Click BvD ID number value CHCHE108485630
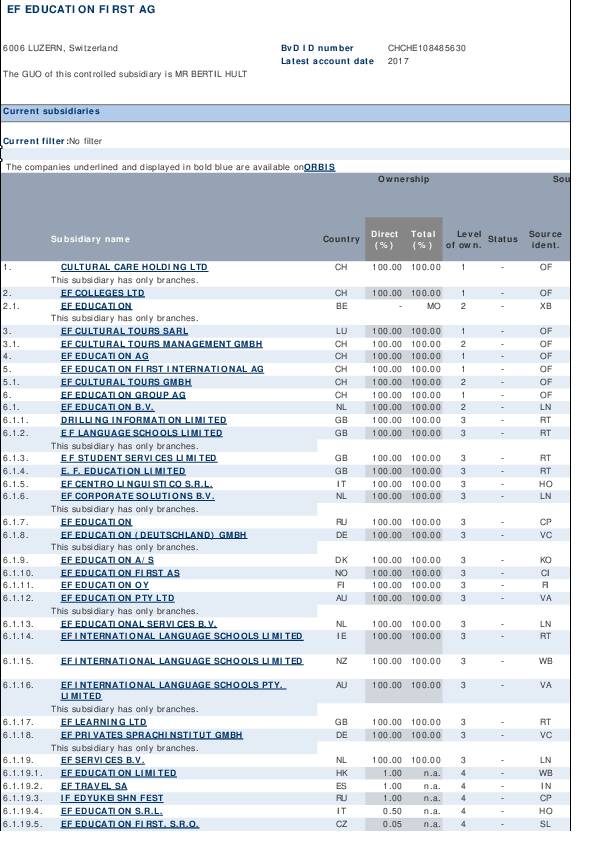The image size is (595, 842). point(426,48)
